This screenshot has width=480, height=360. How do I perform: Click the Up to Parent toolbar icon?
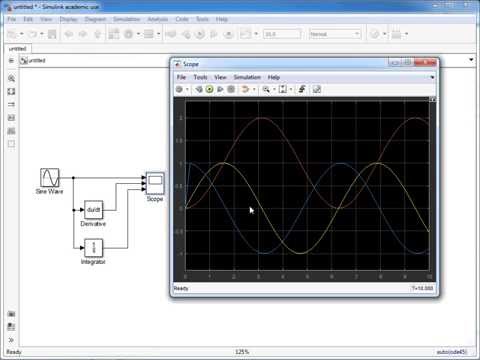[97, 34]
